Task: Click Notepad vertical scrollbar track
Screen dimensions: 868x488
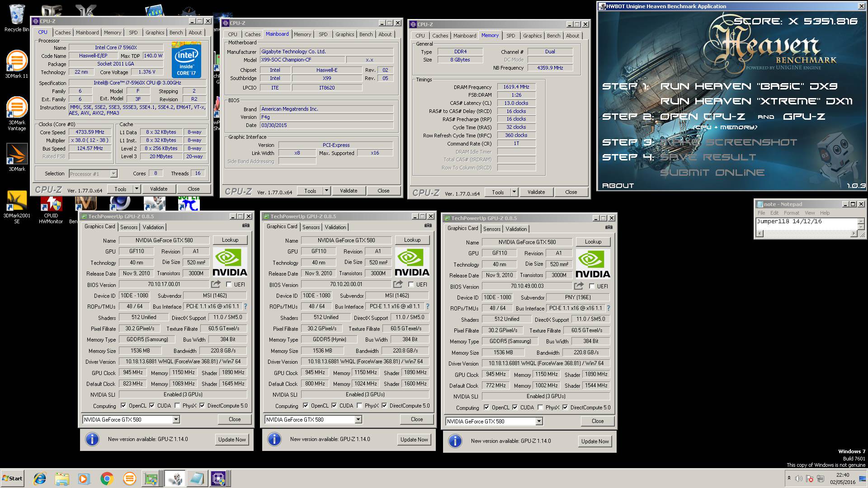Action: pyautogui.click(x=861, y=224)
